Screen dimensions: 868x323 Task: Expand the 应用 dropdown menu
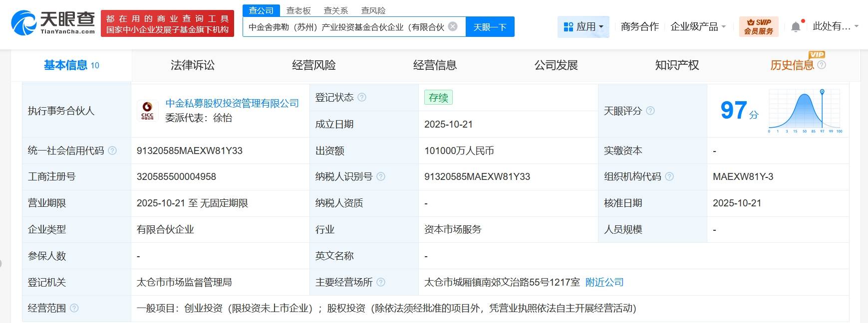coord(583,27)
